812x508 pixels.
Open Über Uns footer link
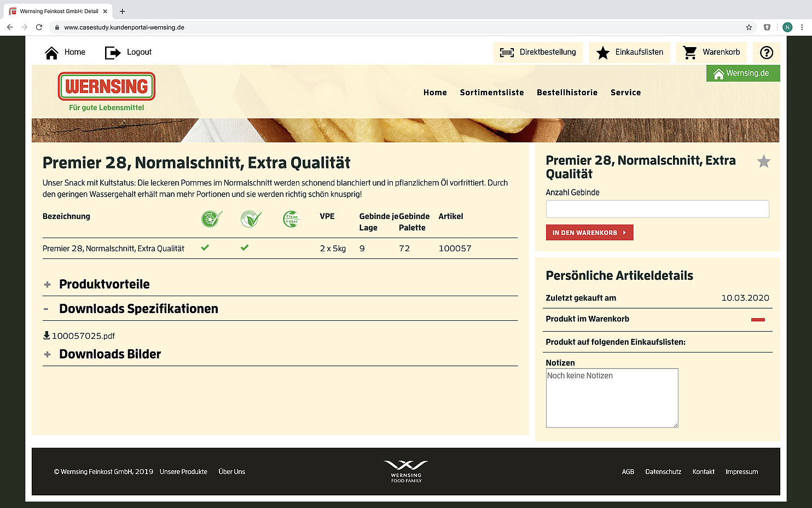click(231, 472)
